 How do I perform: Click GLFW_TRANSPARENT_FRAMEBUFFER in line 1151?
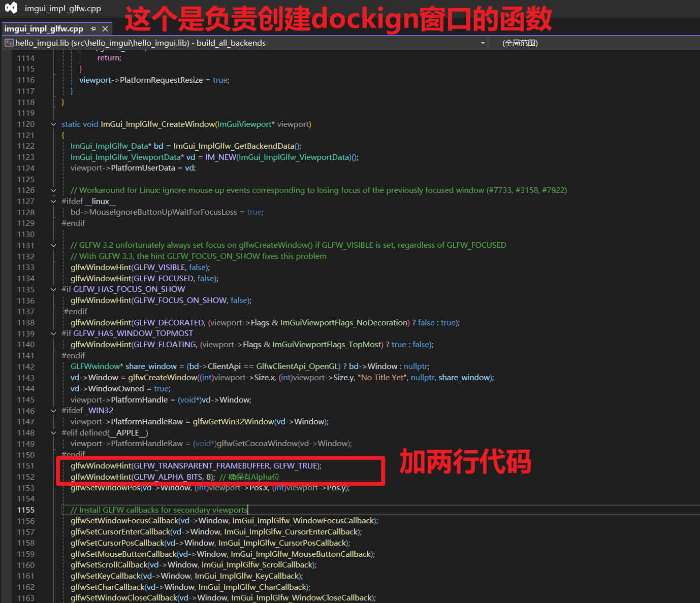[201, 466]
